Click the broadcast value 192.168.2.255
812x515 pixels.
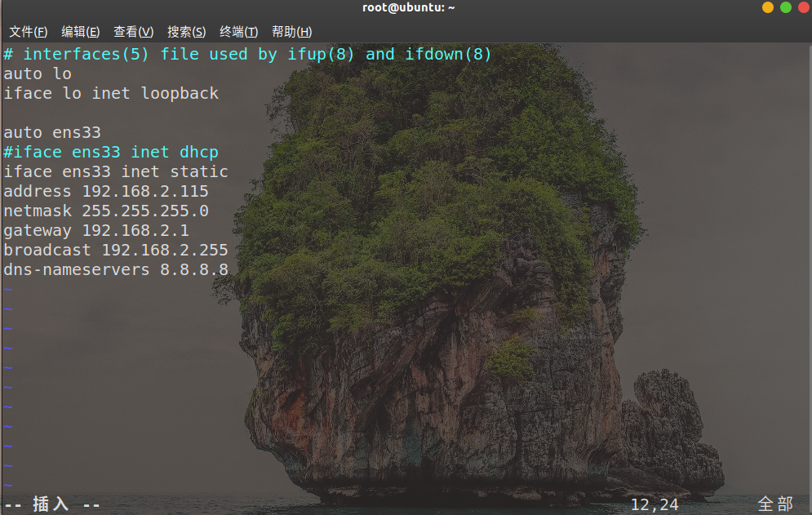point(165,251)
